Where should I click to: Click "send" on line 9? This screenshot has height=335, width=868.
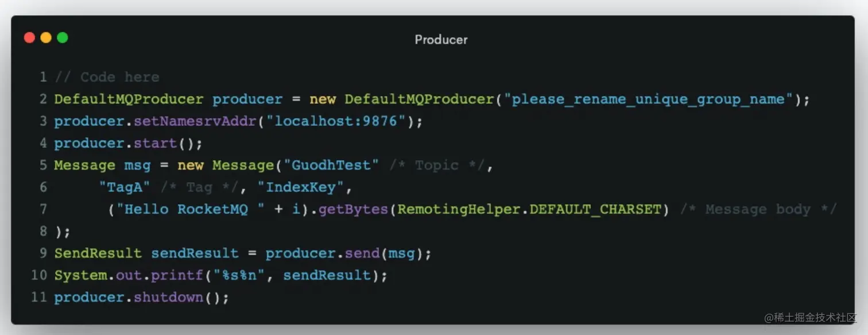pos(362,253)
